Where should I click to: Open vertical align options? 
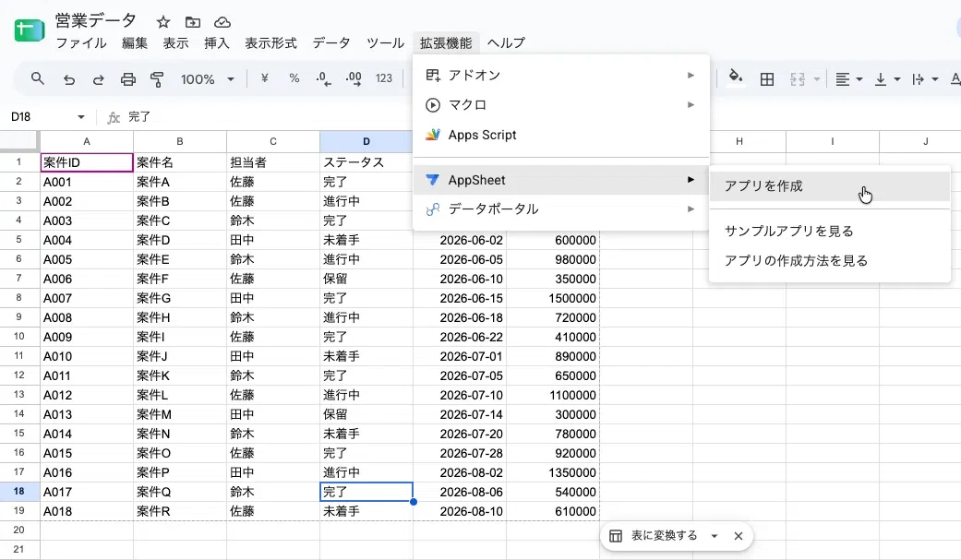click(887, 79)
